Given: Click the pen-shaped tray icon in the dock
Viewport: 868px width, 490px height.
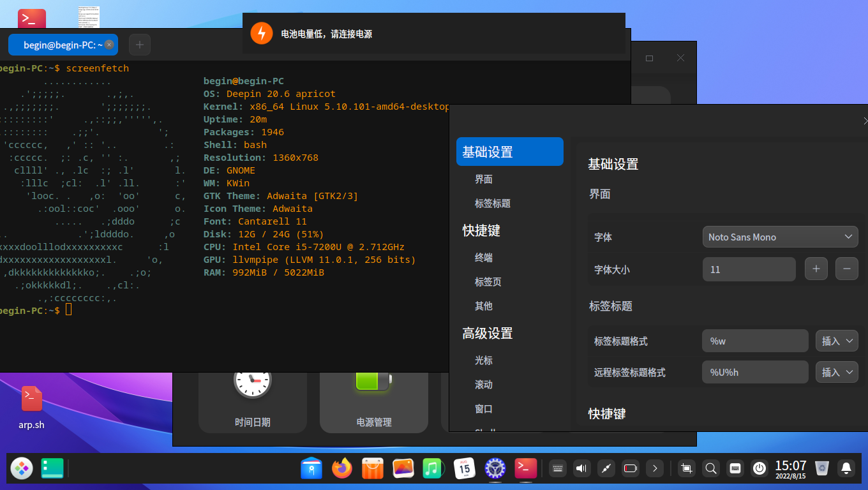Looking at the screenshot, I should (606, 468).
